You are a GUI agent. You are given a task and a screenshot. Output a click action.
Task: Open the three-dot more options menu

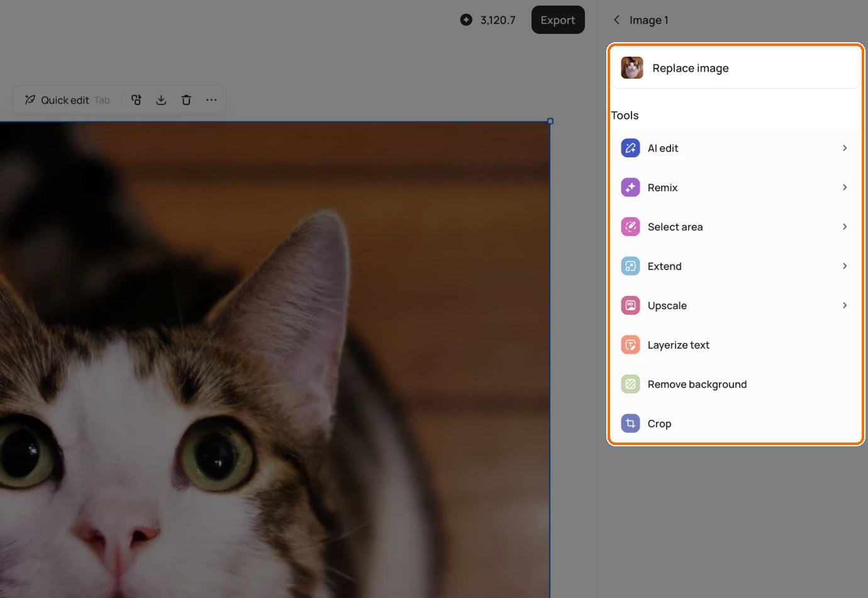(211, 100)
